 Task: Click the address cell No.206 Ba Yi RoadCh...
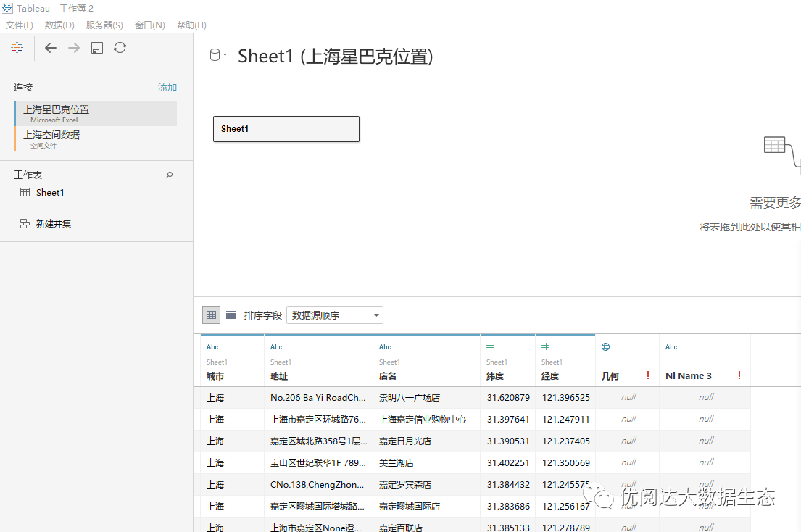point(318,398)
